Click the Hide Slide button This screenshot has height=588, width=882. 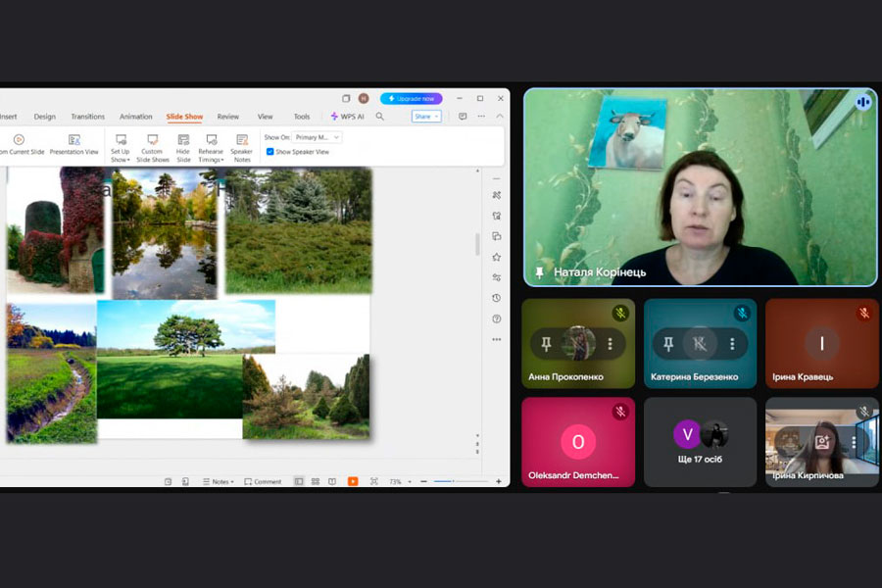click(183, 149)
